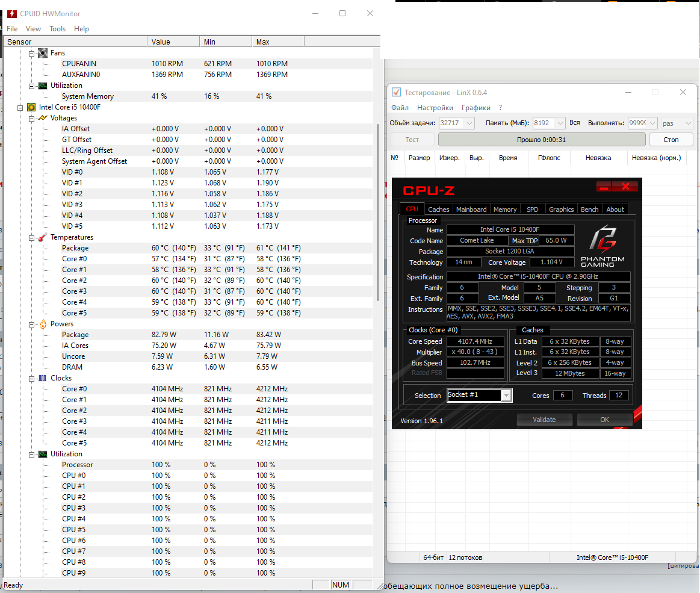700x593 pixels.
Task: Collapse the Intel Core i5 10400F node
Action: (20, 108)
